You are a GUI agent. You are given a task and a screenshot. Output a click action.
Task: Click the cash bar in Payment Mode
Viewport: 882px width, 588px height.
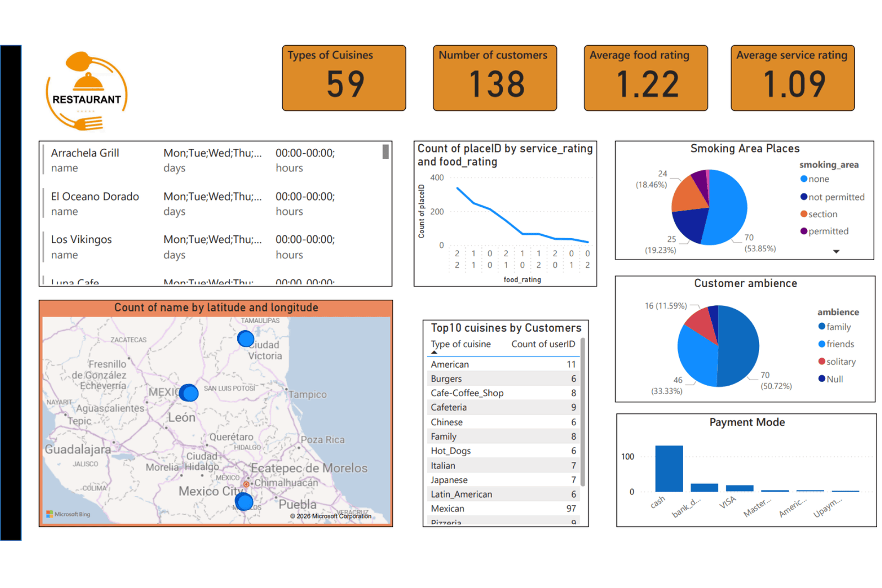pos(669,468)
